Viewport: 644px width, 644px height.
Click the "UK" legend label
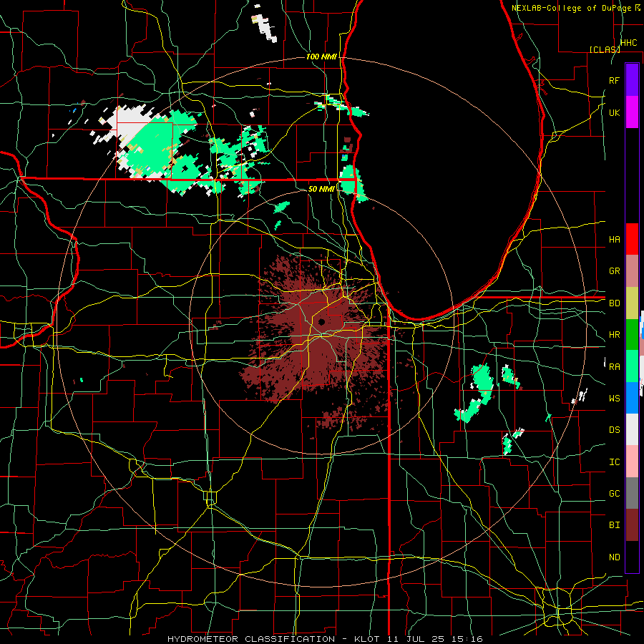(x=614, y=112)
